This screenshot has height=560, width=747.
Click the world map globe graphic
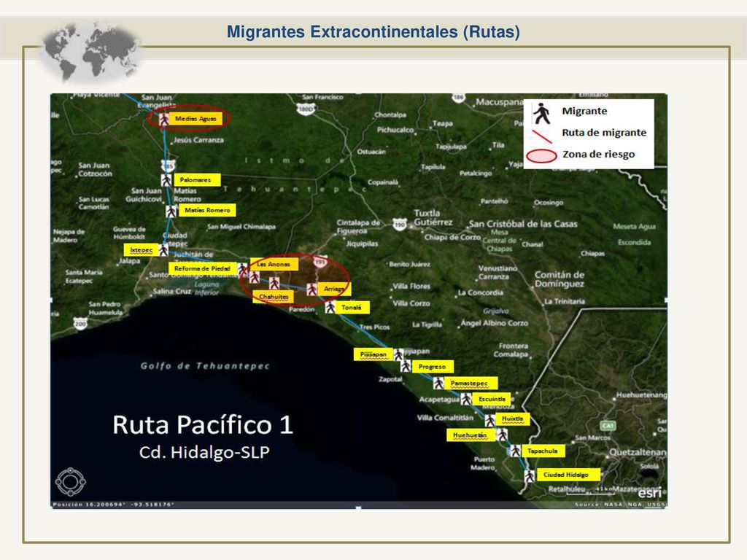(90, 52)
